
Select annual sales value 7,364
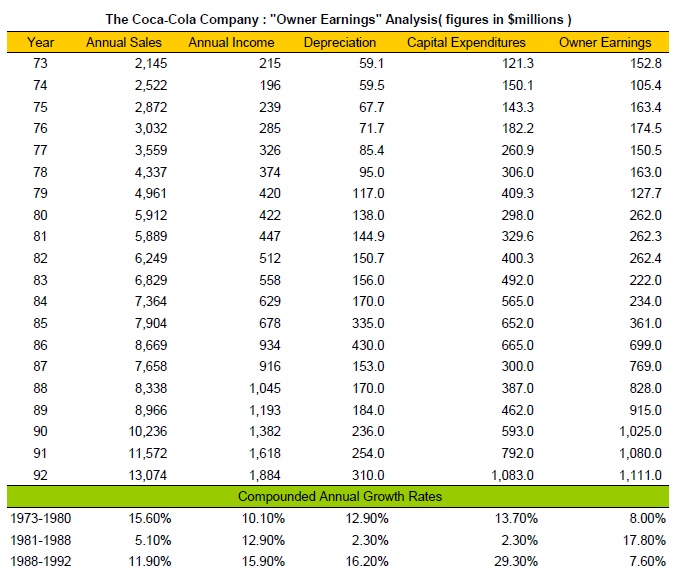tap(151, 301)
